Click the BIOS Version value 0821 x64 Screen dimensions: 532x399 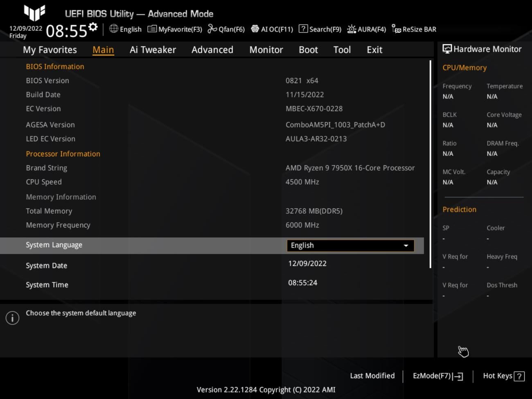click(x=302, y=81)
